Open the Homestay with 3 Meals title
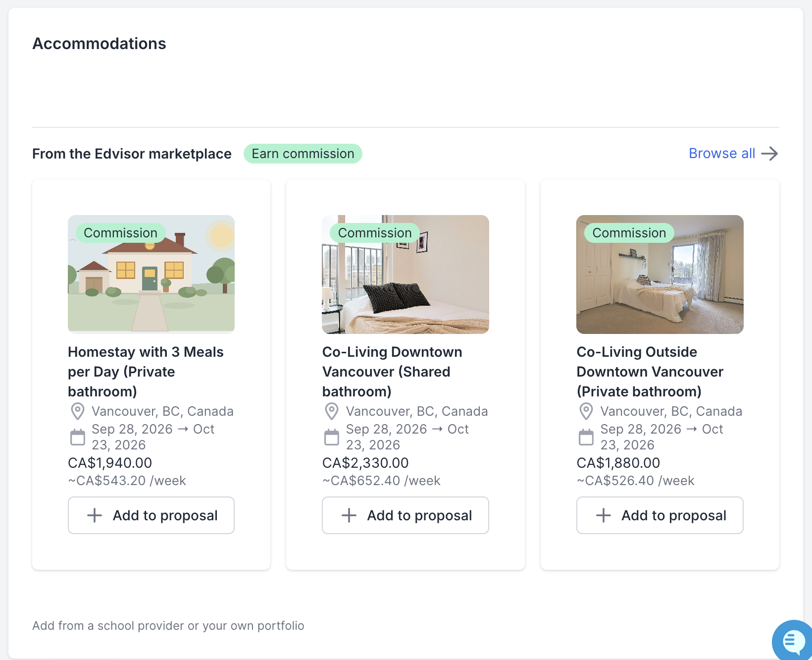This screenshot has width=812, height=660. coord(146,372)
